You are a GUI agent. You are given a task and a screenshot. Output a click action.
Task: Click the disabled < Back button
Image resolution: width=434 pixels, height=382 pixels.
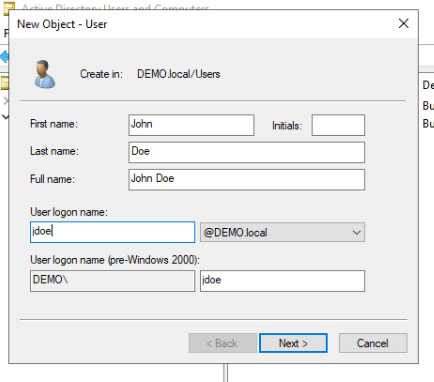[x=223, y=343]
